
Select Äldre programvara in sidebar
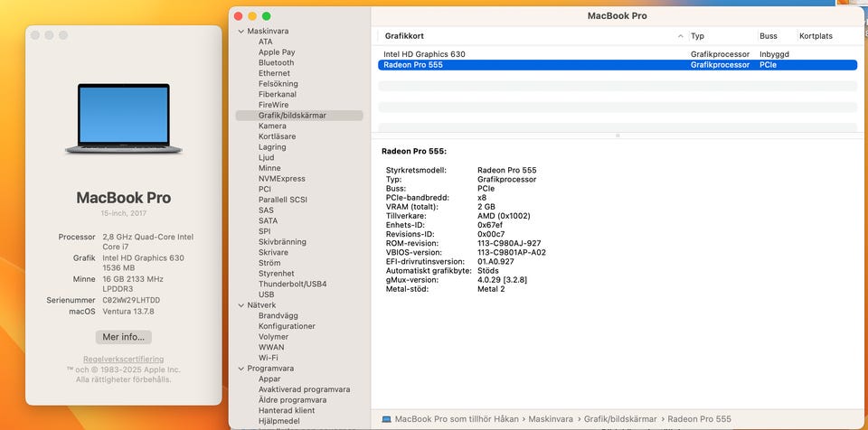tap(292, 400)
